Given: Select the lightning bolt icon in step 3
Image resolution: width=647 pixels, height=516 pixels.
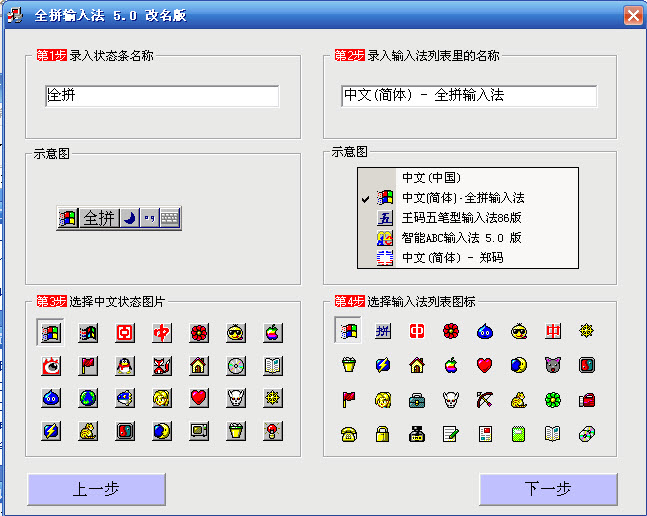Looking at the screenshot, I should [51, 431].
